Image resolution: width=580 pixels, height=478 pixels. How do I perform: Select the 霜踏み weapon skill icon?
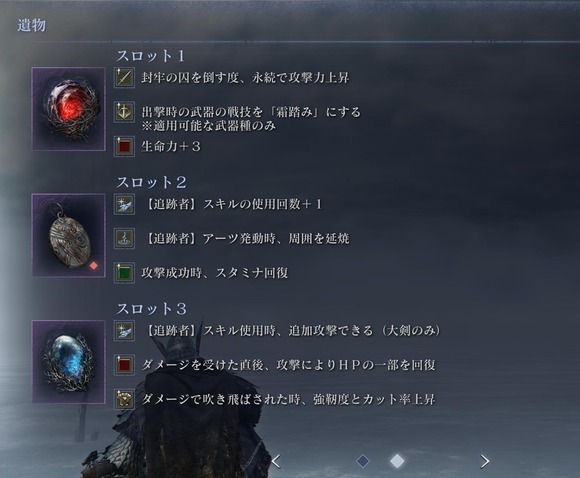pos(124,112)
